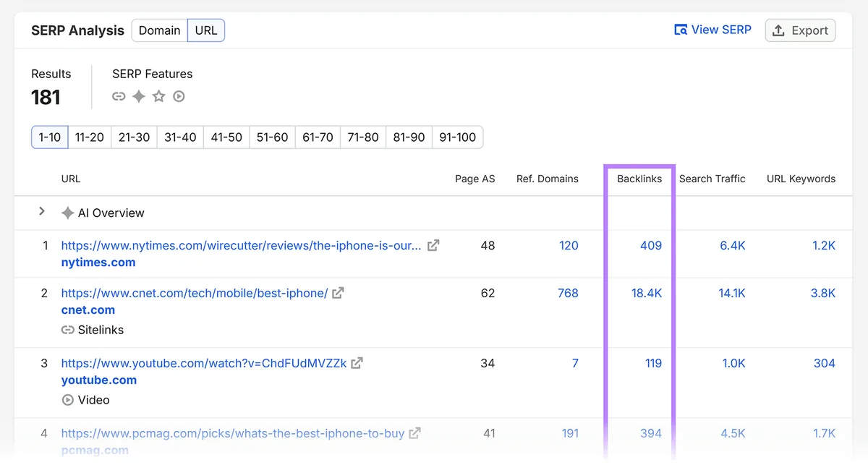The width and height of the screenshot is (868, 465).
Task: Click 304 URL keywords for youtube
Action: (x=825, y=363)
